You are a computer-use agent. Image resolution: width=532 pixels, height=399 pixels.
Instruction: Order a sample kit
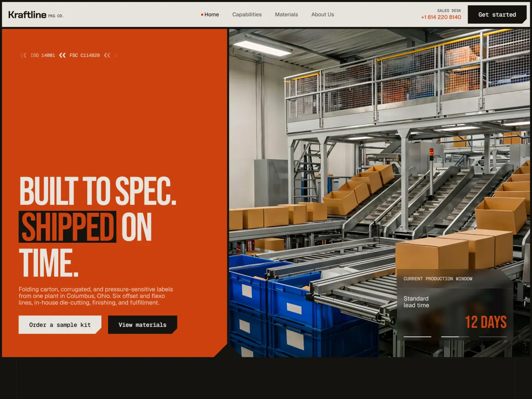[60, 325]
